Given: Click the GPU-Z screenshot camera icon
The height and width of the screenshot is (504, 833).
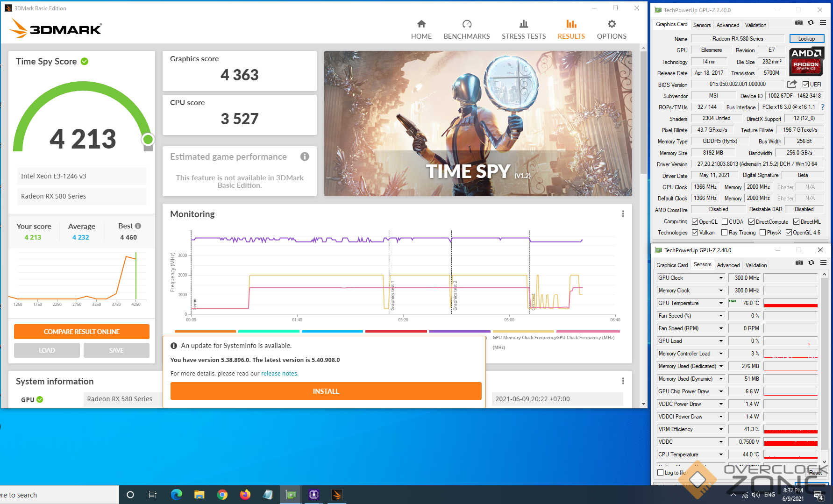Looking at the screenshot, I should [799, 23].
